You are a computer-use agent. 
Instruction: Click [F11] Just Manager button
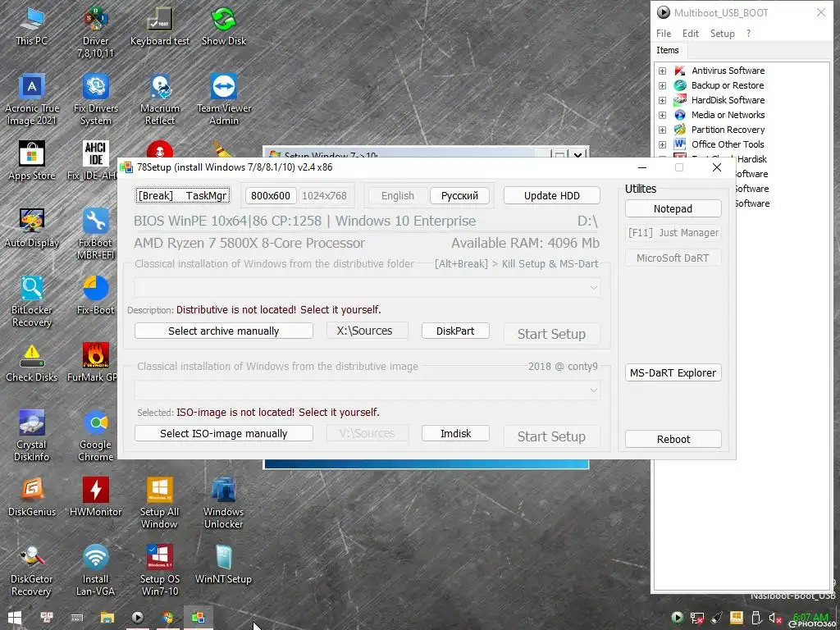click(x=673, y=232)
